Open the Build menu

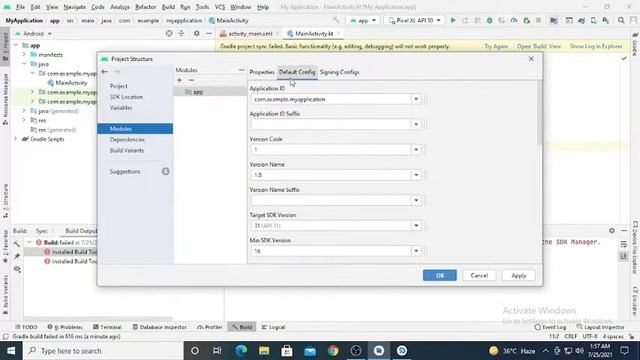[x=168, y=7]
